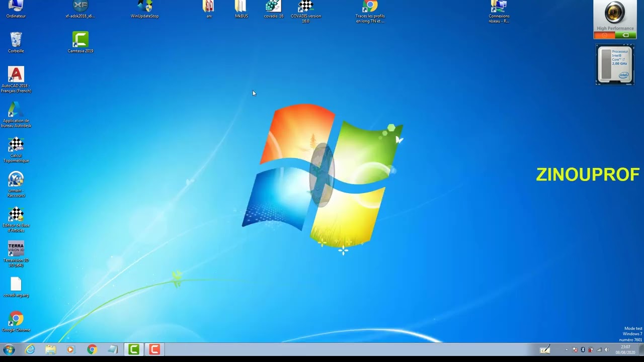This screenshot has width=644, height=362.
Task: Open the volume speaker tray icon
Action: click(x=606, y=349)
